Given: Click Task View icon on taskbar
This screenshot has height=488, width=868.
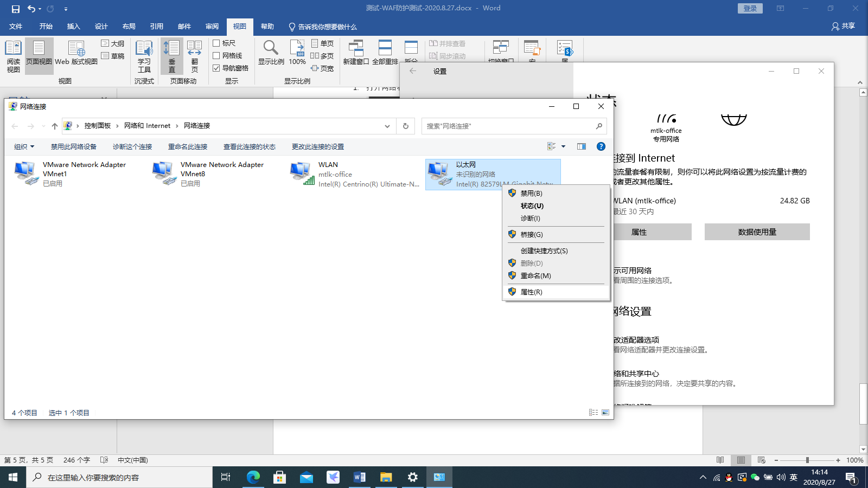Looking at the screenshot, I should pyautogui.click(x=226, y=477).
